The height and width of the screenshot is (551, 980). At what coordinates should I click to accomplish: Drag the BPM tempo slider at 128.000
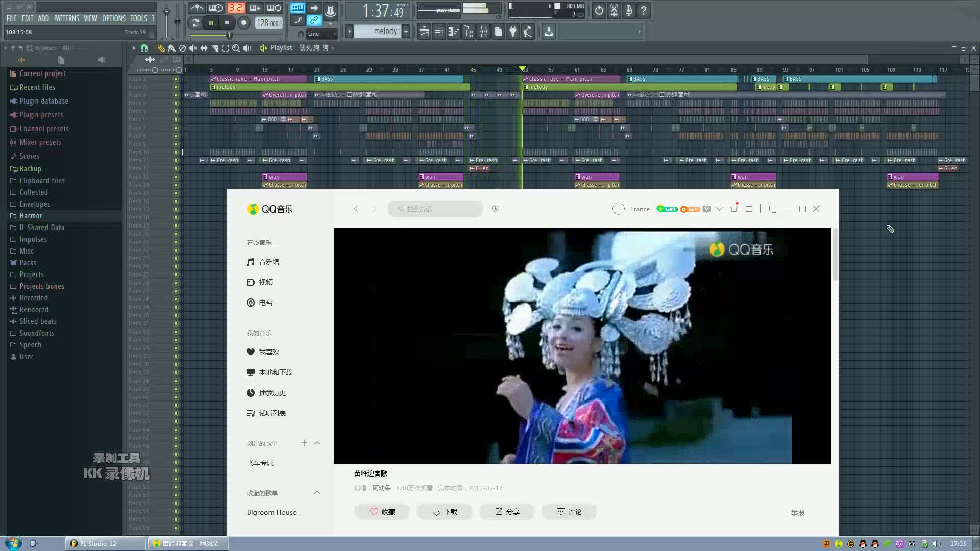(267, 23)
